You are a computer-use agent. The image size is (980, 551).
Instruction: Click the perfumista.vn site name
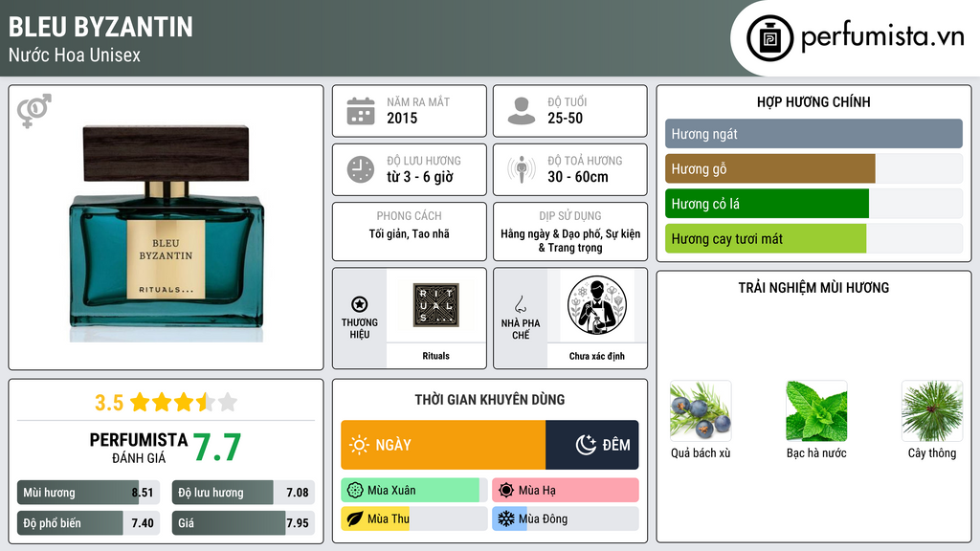click(882, 36)
